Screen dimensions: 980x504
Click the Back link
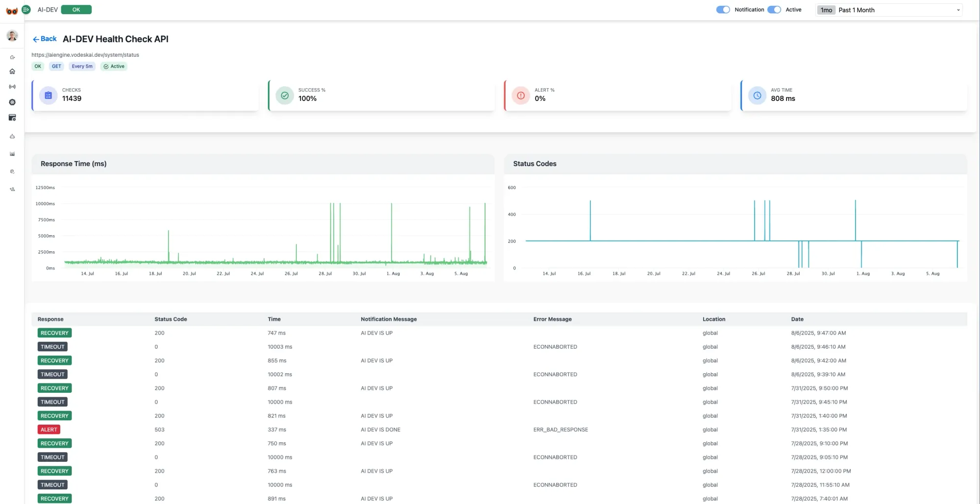pos(44,39)
